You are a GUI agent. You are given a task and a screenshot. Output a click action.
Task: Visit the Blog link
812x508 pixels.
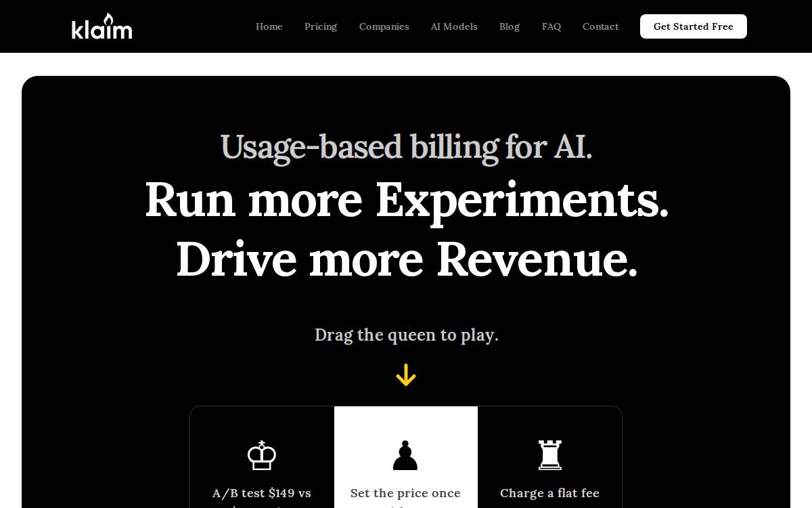coord(510,26)
